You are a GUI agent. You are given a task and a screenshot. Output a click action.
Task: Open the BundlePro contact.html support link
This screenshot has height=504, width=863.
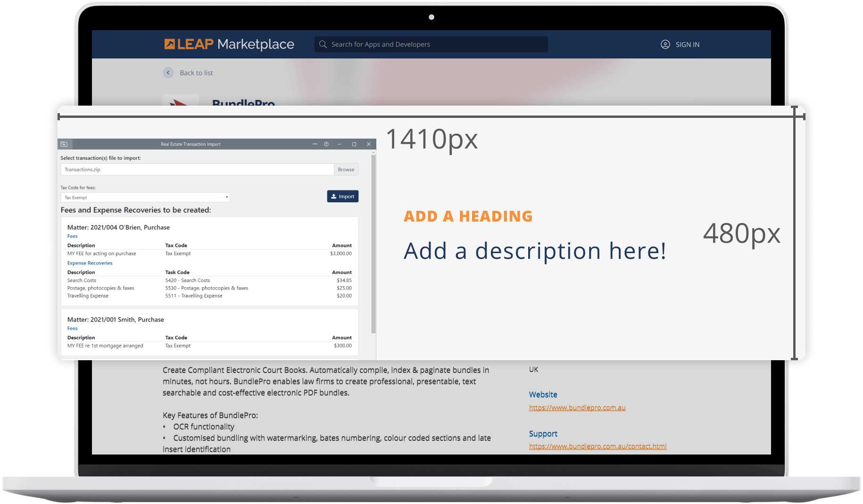pos(597,446)
